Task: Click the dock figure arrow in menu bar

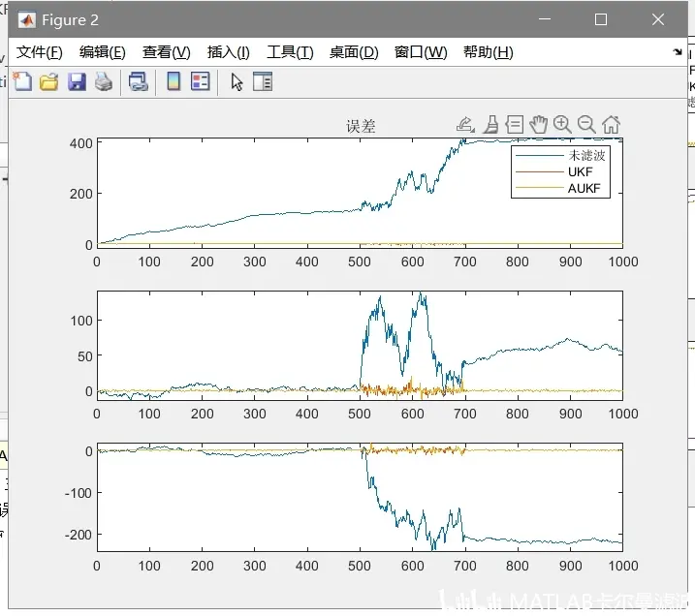Action: coord(678,51)
